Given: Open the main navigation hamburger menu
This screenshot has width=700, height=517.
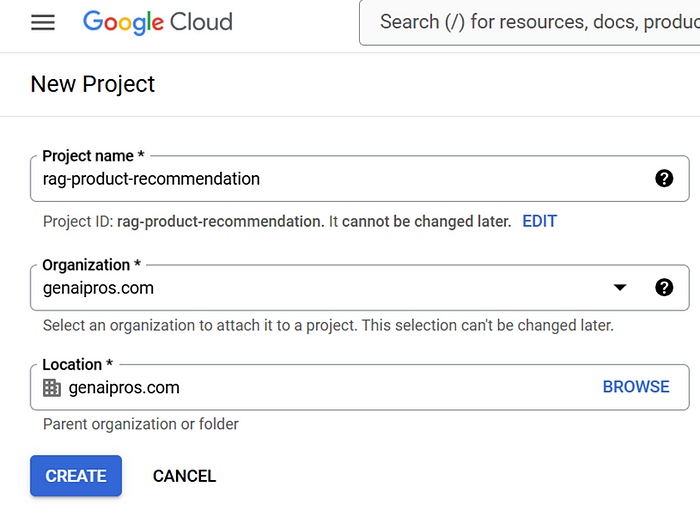Looking at the screenshot, I should click(43, 22).
